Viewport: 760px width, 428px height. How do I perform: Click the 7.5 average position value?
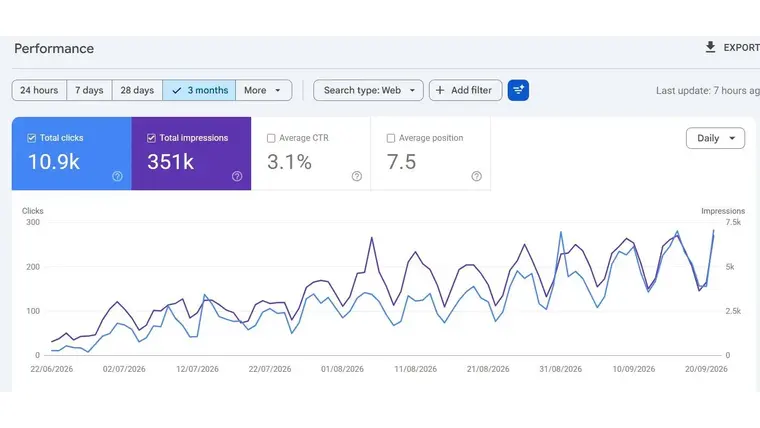point(401,162)
